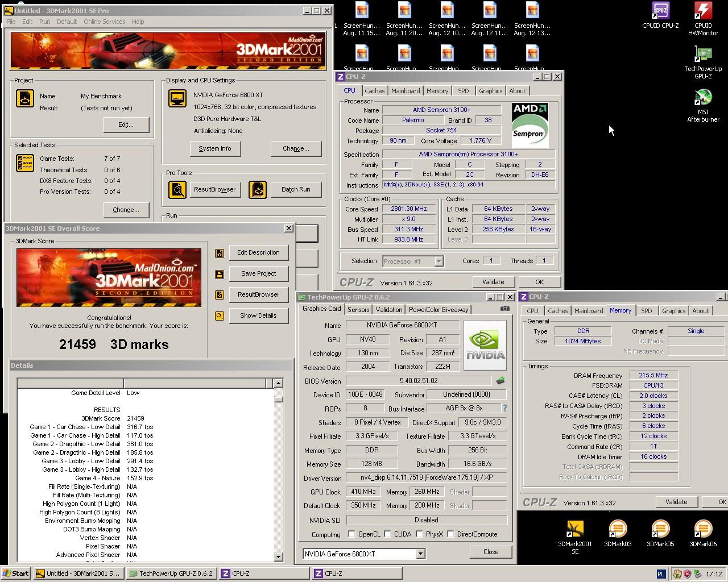Image resolution: width=728 pixels, height=582 pixels.
Task: Enable the DirectCompute checkbox
Action: (450, 534)
